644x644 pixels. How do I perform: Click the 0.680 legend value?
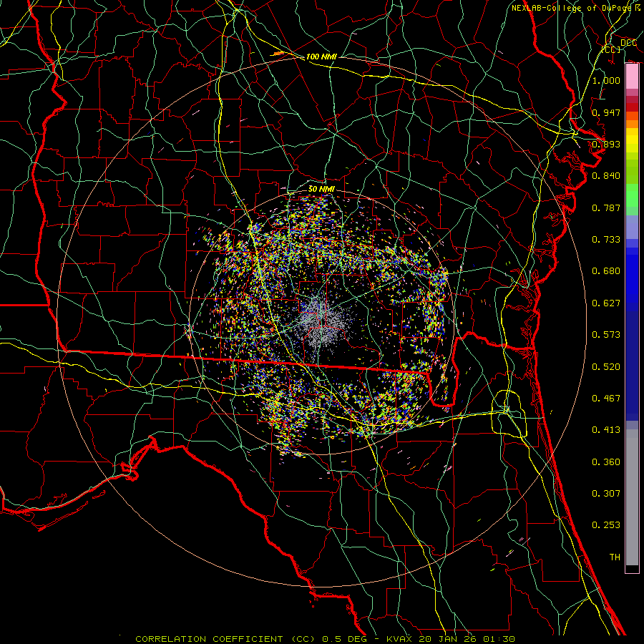coord(606,271)
